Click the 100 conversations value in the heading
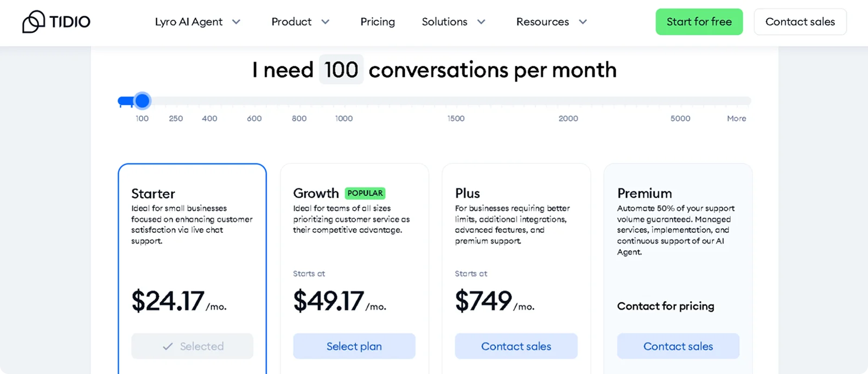868x374 pixels. tap(341, 69)
